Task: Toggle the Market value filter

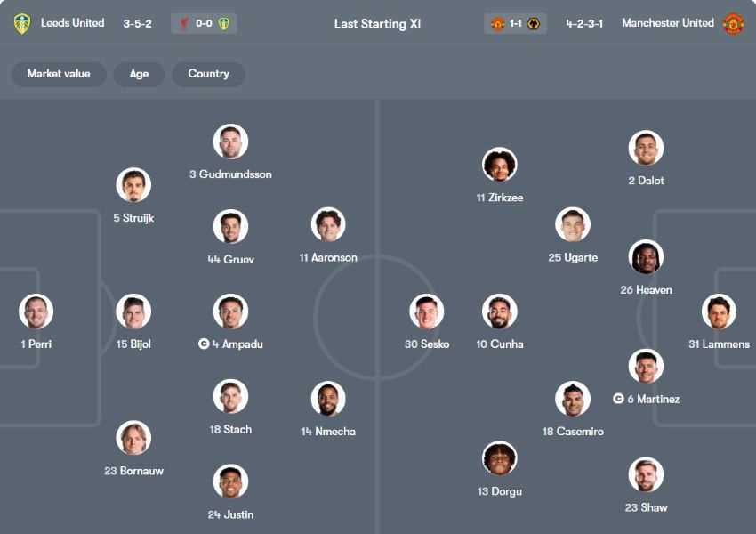Action: point(59,74)
